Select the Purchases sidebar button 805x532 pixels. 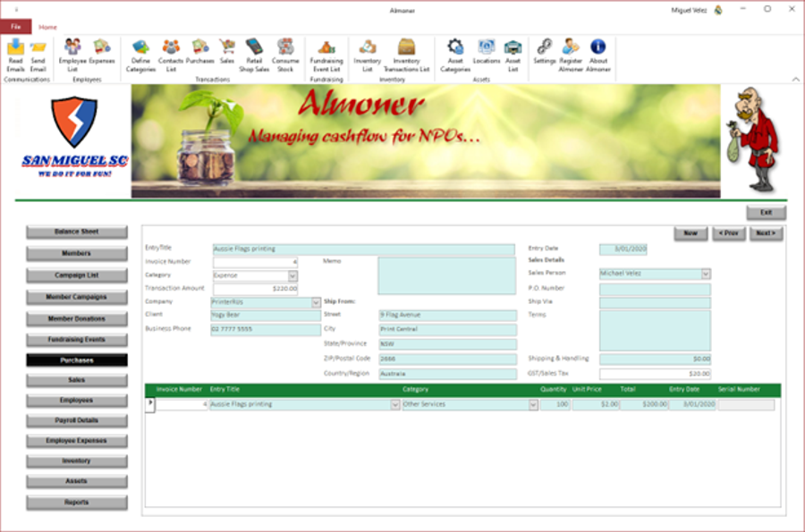tap(77, 360)
